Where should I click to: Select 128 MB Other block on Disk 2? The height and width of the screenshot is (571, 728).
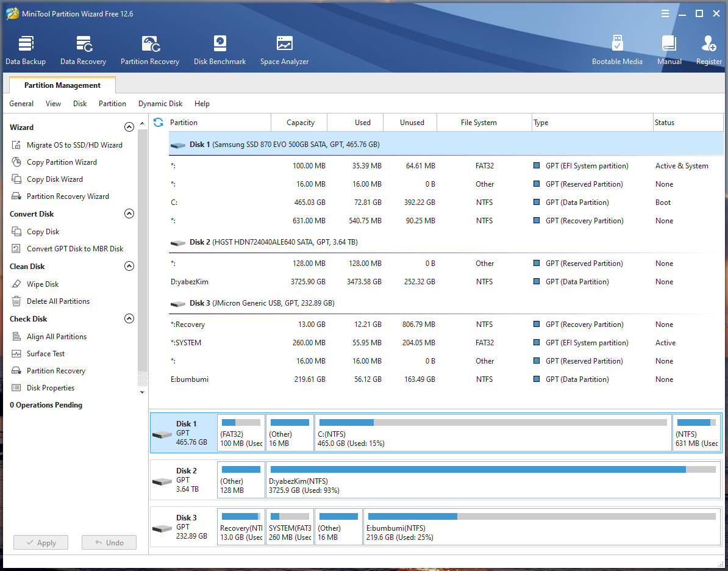click(x=241, y=480)
